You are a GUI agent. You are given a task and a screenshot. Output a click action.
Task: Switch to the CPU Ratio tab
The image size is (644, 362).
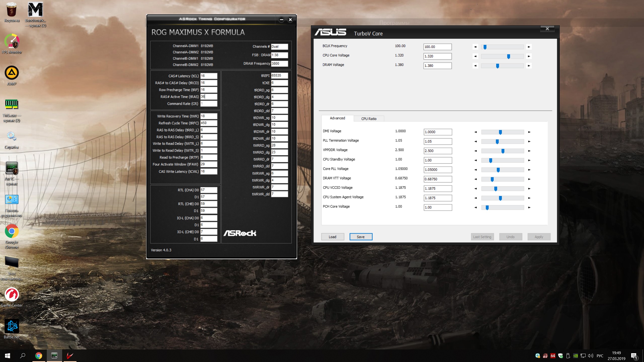(369, 119)
